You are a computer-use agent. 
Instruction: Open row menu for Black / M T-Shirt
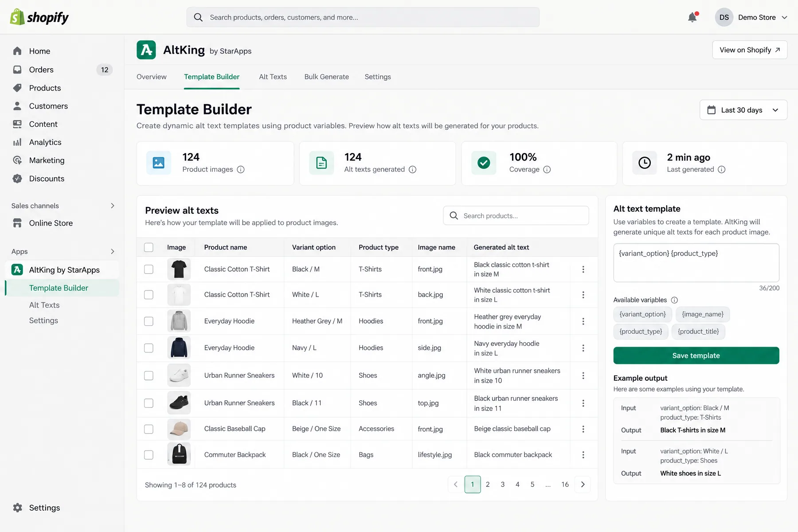point(583,270)
